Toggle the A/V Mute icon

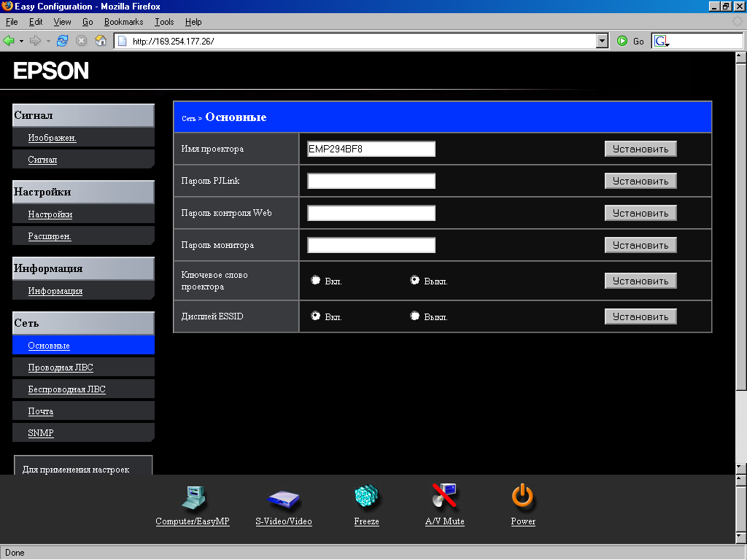[444, 496]
